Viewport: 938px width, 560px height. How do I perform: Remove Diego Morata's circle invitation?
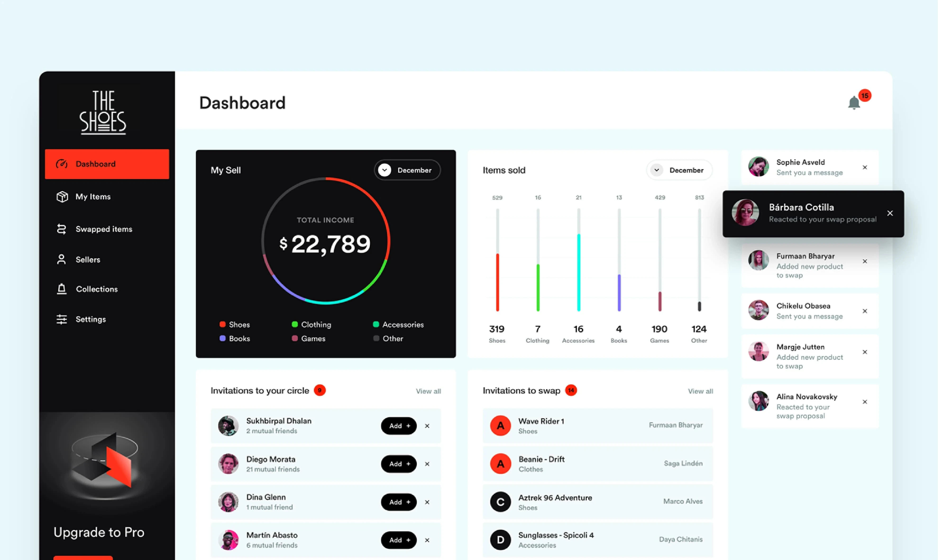click(x=427, y=464)
